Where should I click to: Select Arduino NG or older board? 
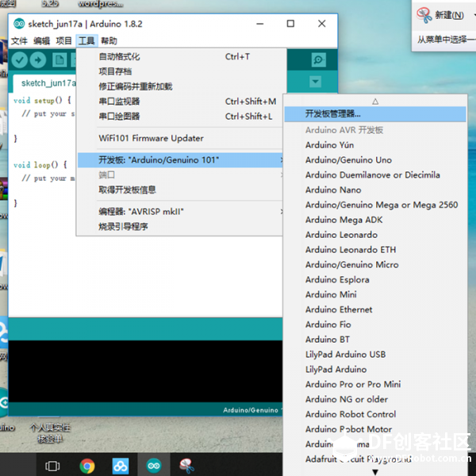pyautogui.click(x=375, y=399)
